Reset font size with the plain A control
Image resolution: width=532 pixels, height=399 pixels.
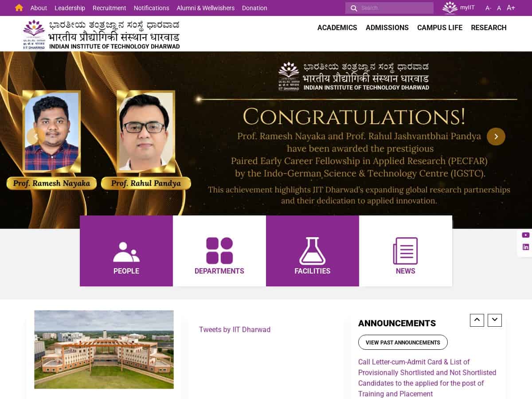[499, 8]
